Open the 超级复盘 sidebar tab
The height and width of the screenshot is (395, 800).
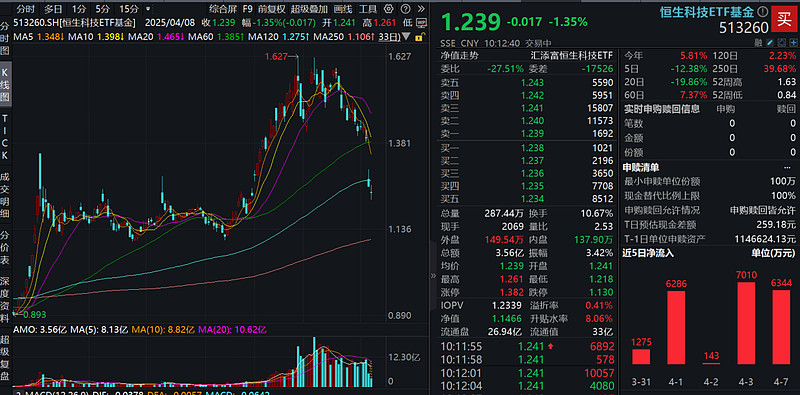(x=5, y=359)
